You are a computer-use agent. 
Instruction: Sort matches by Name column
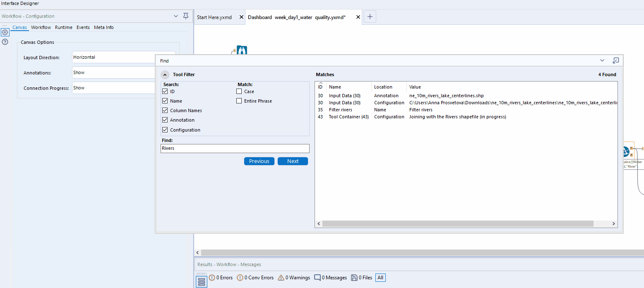[349, 87]
